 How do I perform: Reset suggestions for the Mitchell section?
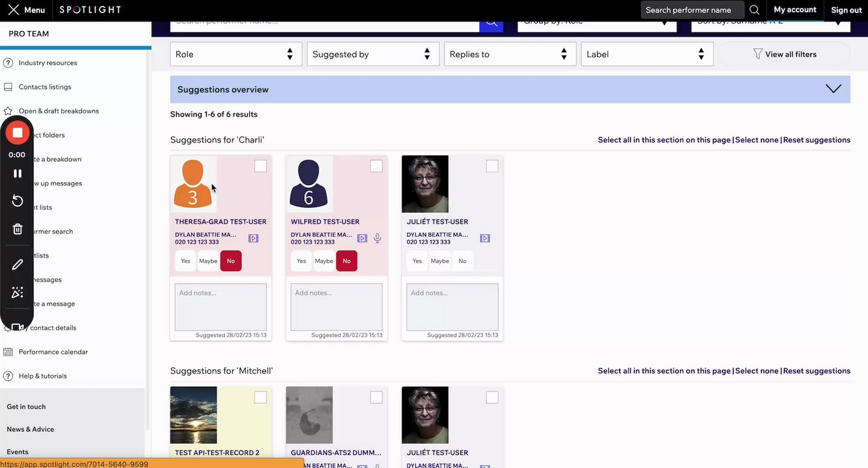[x=817, y=371]
